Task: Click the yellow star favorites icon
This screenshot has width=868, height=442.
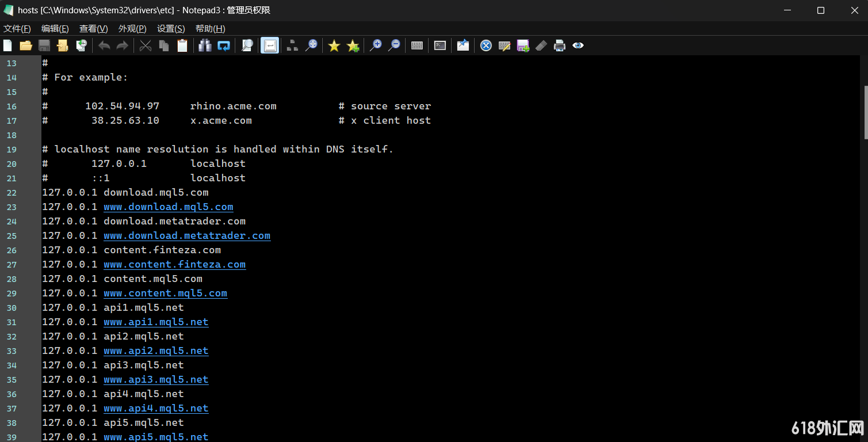Action: click(334, 45)
